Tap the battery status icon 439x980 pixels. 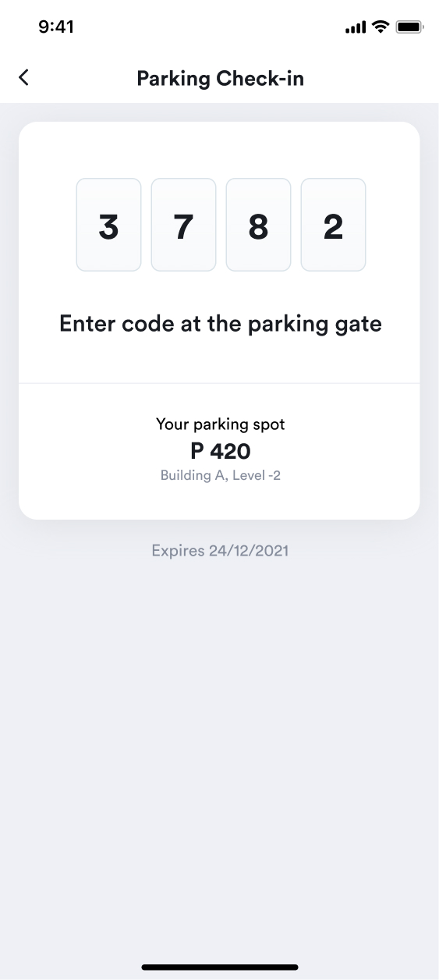pos(409,27)
